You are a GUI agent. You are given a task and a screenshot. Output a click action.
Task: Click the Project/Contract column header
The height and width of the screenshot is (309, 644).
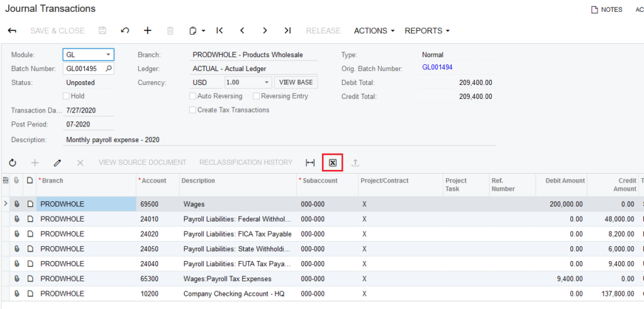click(399, 184)
